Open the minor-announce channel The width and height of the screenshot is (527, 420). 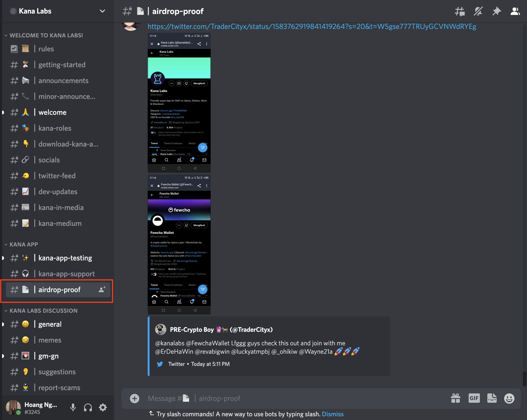click(58, 97)
